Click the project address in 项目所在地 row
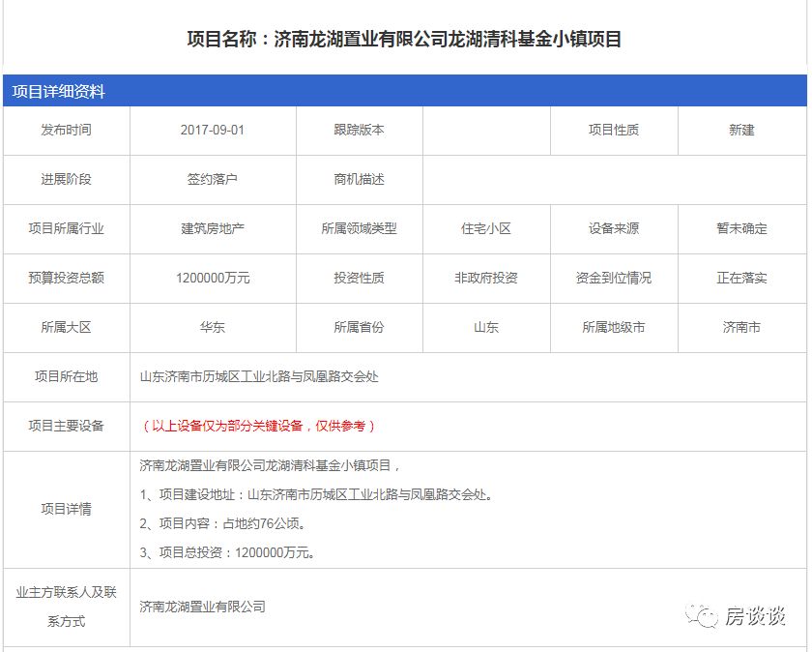Viewport: 812px width, 652px height. (x=259, y=376)
